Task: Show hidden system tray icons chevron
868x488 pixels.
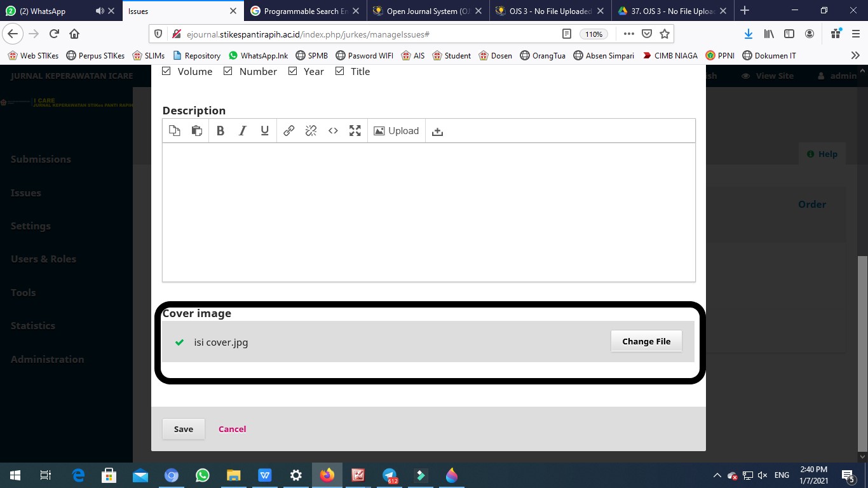Action: click(717, 475)
